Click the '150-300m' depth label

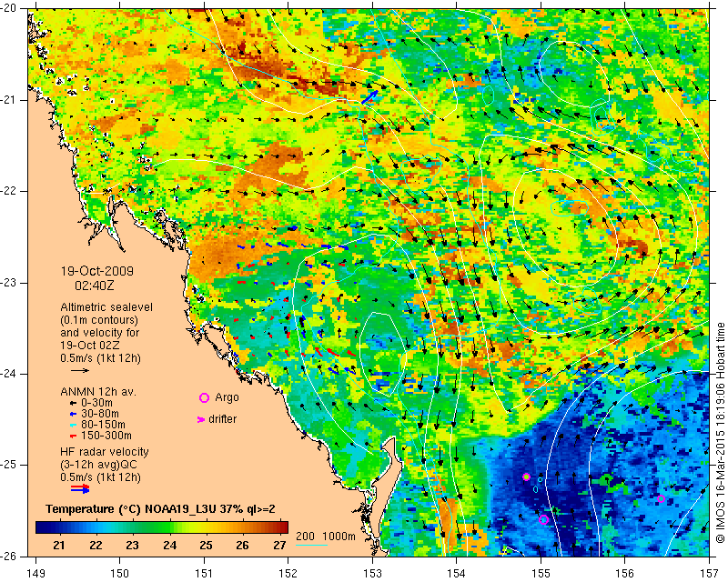[x=106, y=436]
